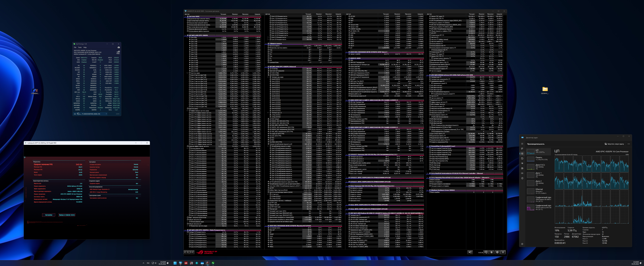644x266 pixels.
Task: Start HWiNFO logging with the file icon
Action: (x=492, y=252)
